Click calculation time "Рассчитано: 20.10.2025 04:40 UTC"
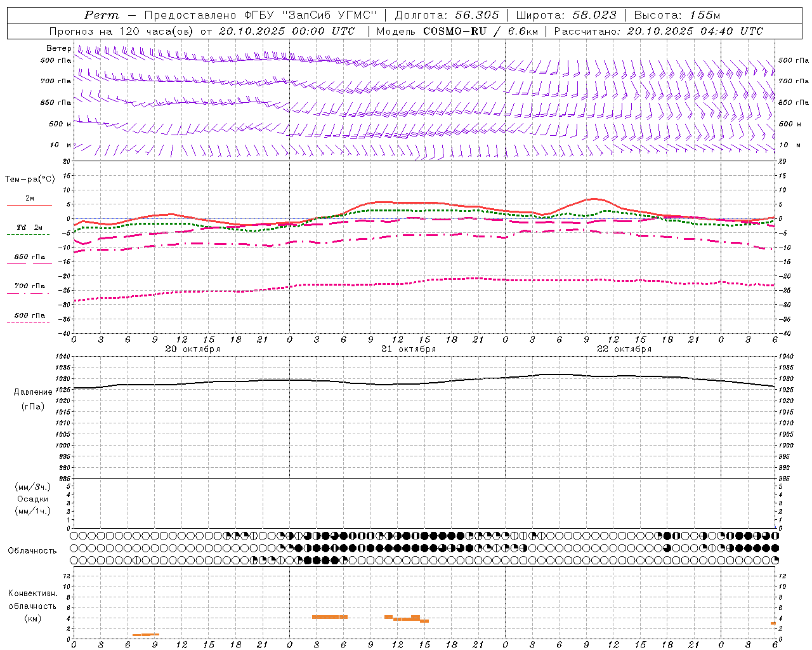 (658, 31)
